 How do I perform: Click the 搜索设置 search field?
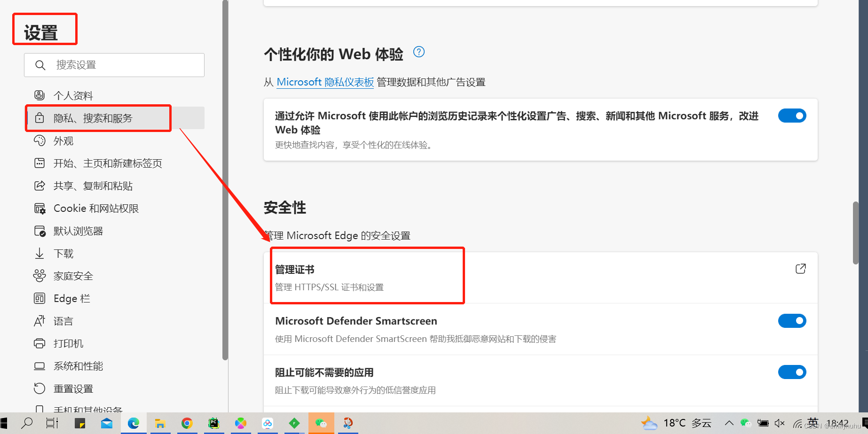pos(114,65)
